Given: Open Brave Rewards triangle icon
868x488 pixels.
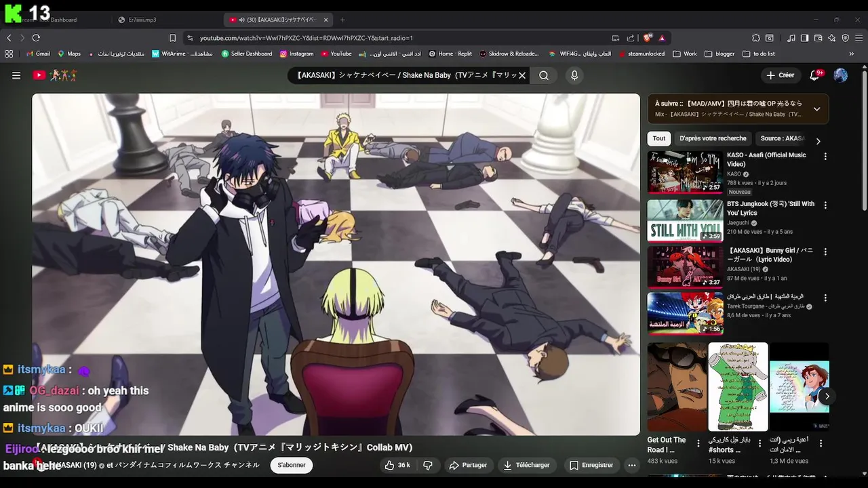Looking at the screenshot, I should [662, 38].
